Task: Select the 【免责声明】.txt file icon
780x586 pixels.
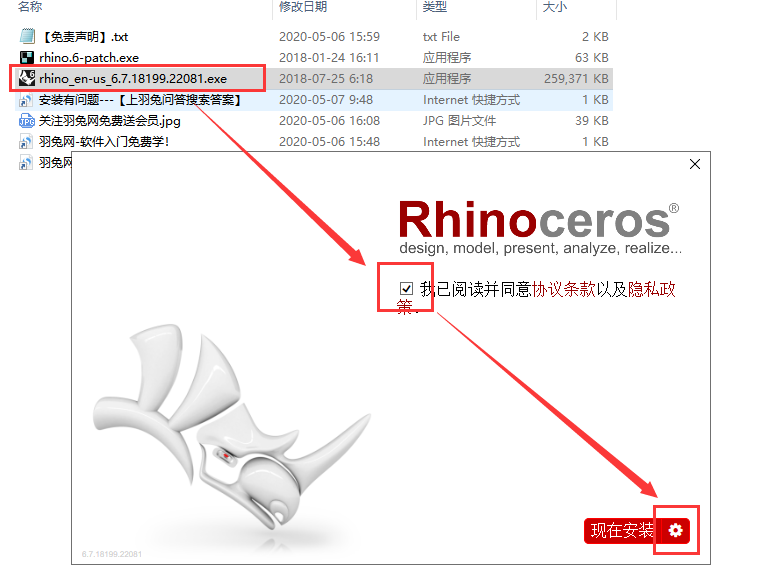Action: (x=27, y=36)
